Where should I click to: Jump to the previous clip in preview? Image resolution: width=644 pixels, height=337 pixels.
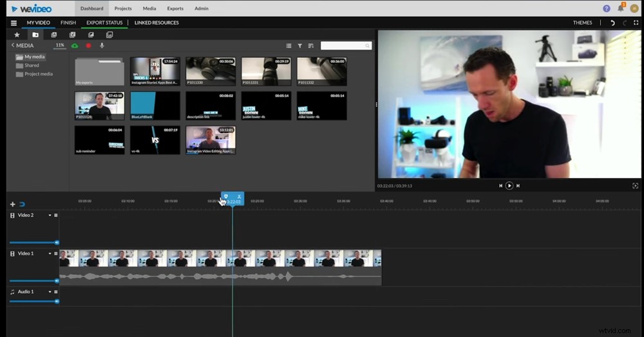(500, 186)
